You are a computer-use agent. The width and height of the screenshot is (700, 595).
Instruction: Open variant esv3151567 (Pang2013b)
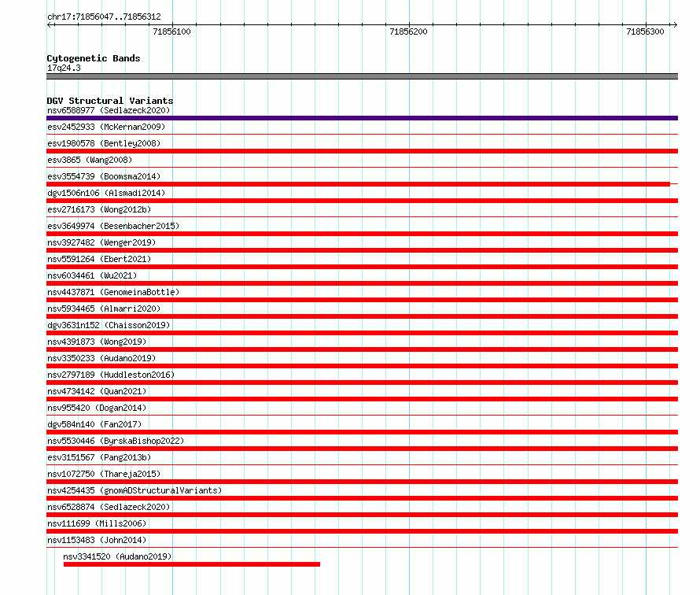click(x=99, y=457)
